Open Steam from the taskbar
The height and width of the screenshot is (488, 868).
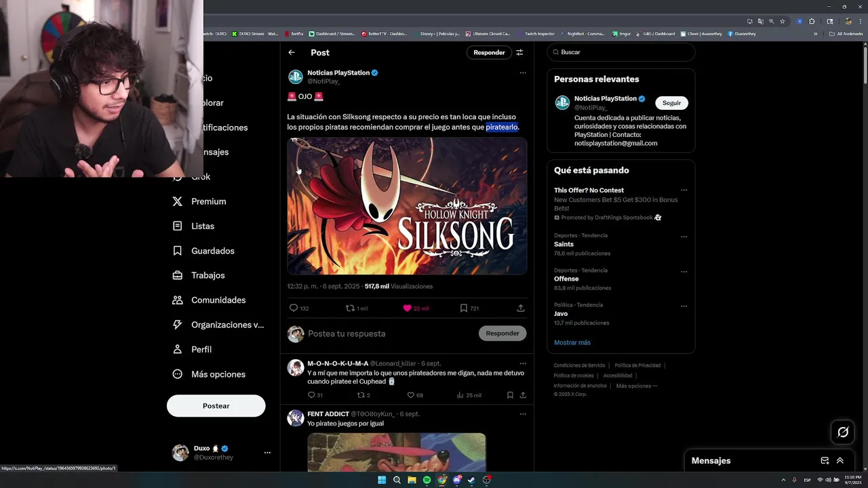pos(471,480)
